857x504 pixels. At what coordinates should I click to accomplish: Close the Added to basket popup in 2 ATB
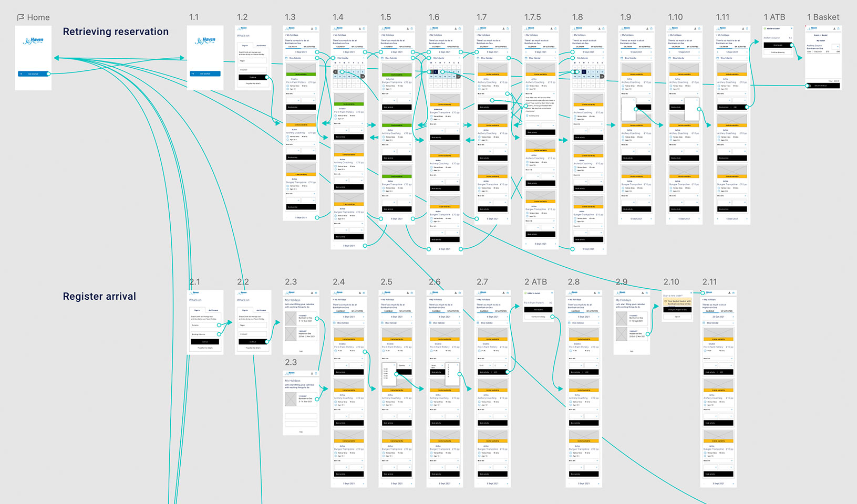552,293
